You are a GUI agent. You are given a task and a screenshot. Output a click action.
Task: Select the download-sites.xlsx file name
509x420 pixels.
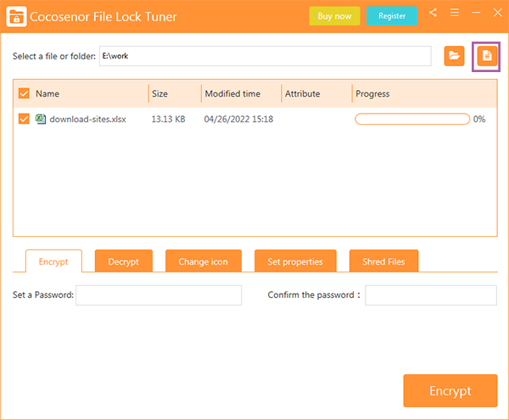(87, 119)
